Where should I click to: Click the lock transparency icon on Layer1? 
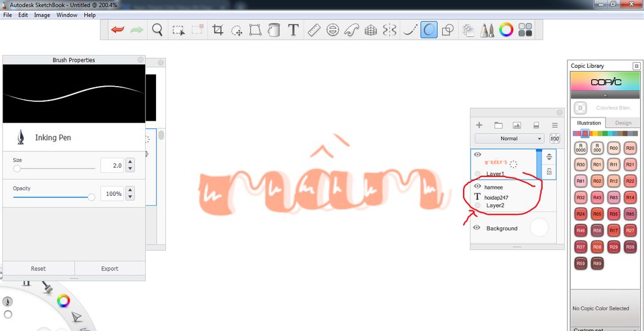pyautogui.click(x=549, y=172)
